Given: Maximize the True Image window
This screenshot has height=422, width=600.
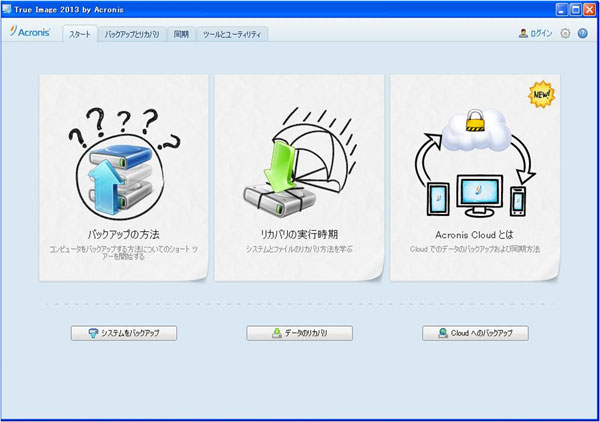Looking at the screenshot, I should pos(576,10).
